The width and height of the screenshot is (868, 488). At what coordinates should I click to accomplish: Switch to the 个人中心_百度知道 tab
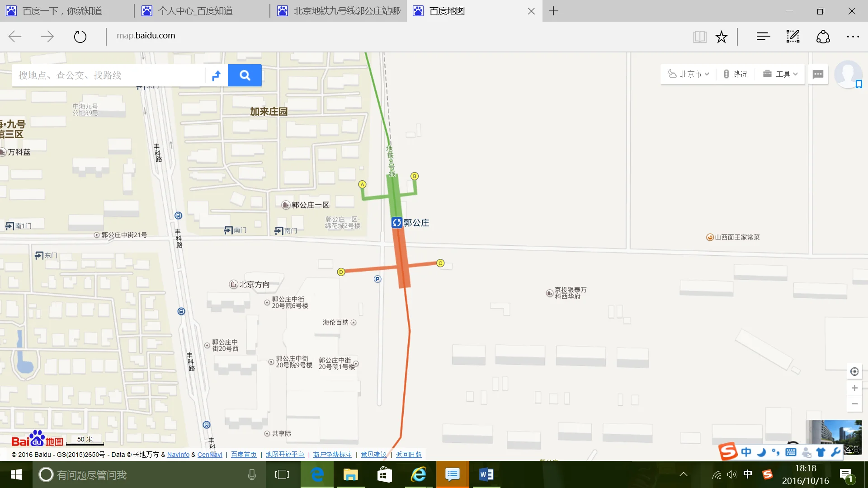pos(195,11)
